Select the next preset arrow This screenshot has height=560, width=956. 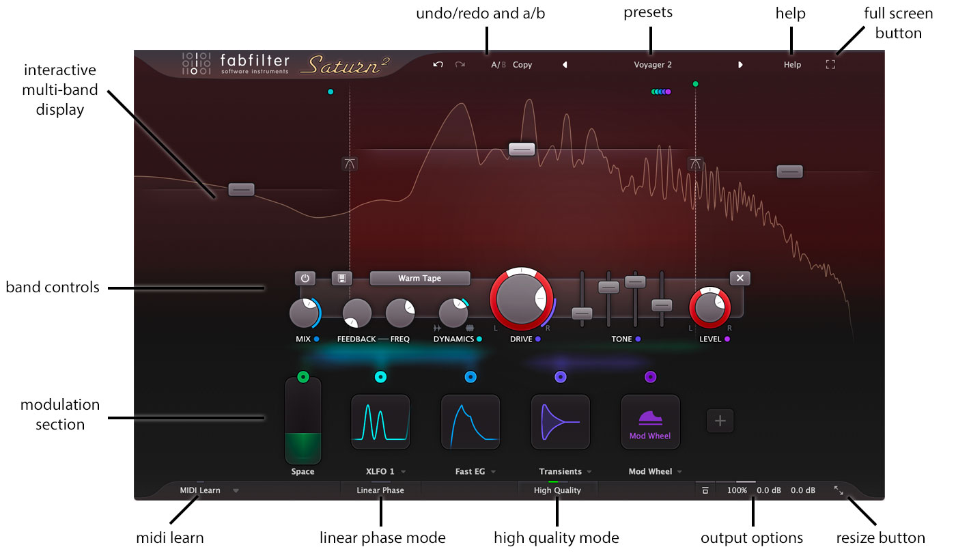point(740,65)
